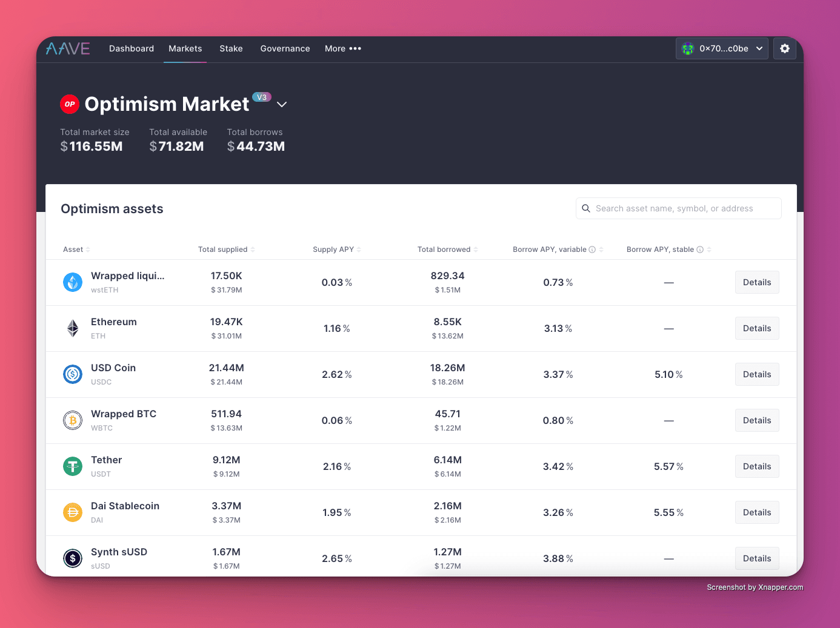Click USD Coin total supplied 21.44M
The height and width of the screenshot is (628, 840).
point(227,368)
